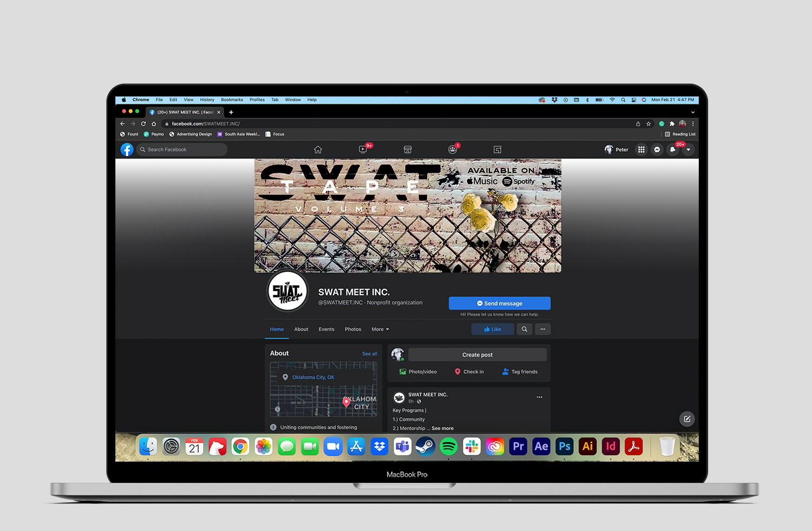Open Slack from the Dock

(472, 446)
